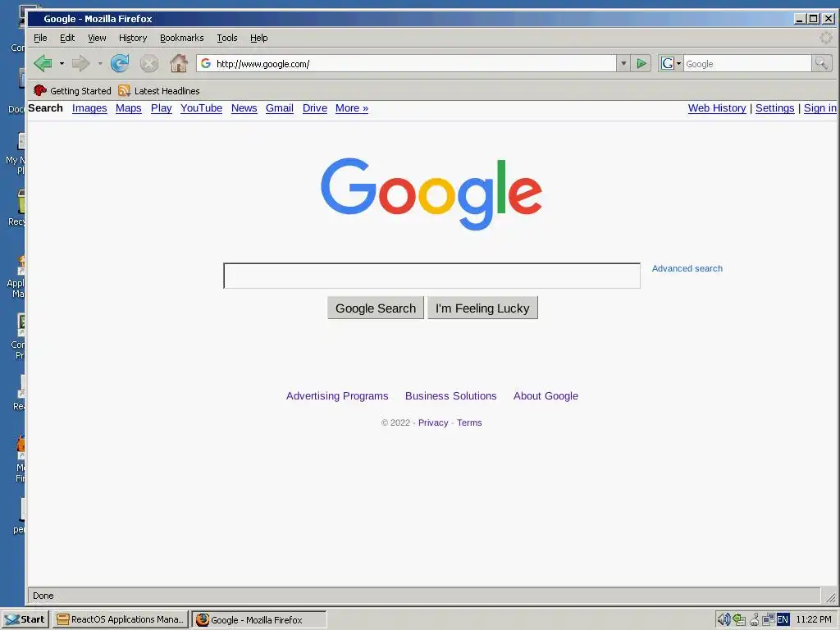Click the Forward arrow toolbar button
Viewport: 840px width, 630px height.
(81, 63)
